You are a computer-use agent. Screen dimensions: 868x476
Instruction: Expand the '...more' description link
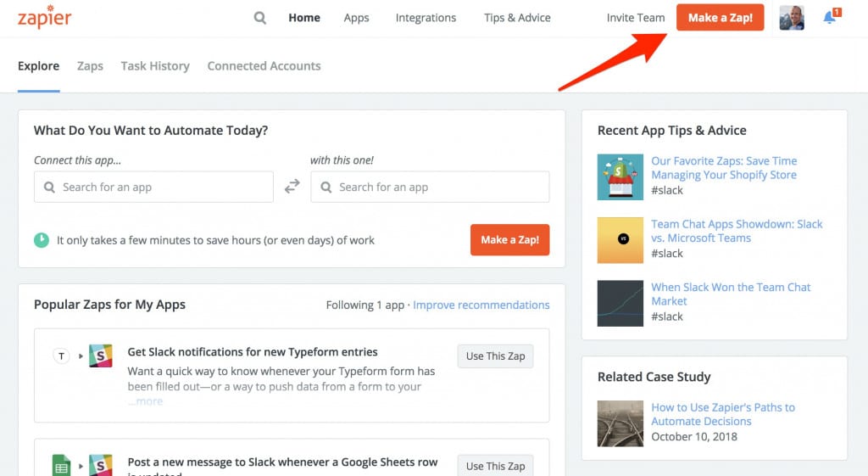pos(146,401)
